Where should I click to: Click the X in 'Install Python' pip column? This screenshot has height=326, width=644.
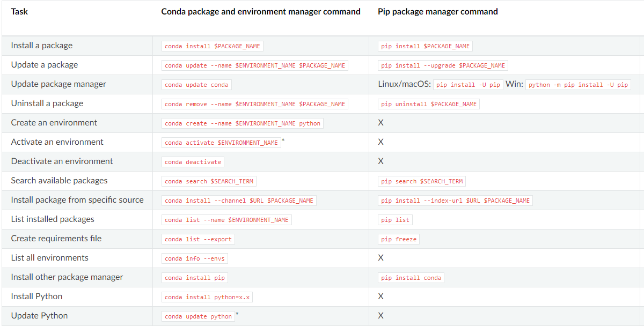pyautogui.click(x=380, y=297)
